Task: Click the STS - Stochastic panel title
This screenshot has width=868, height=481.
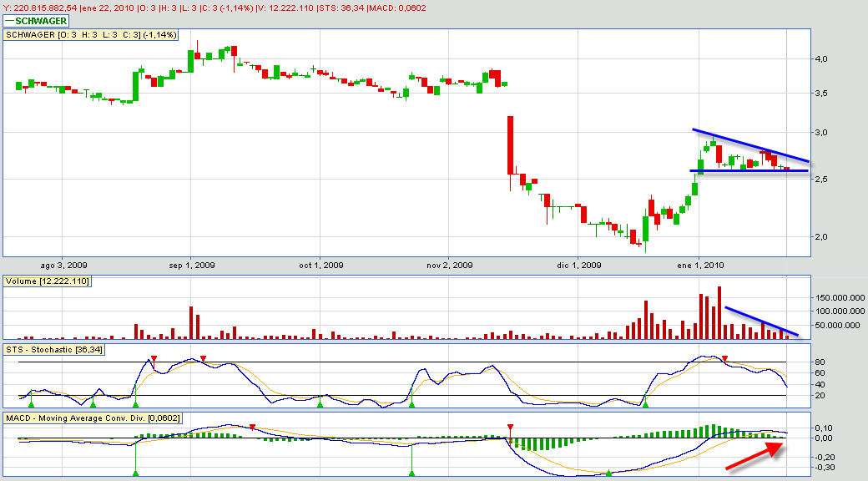Action: [55, 349]
